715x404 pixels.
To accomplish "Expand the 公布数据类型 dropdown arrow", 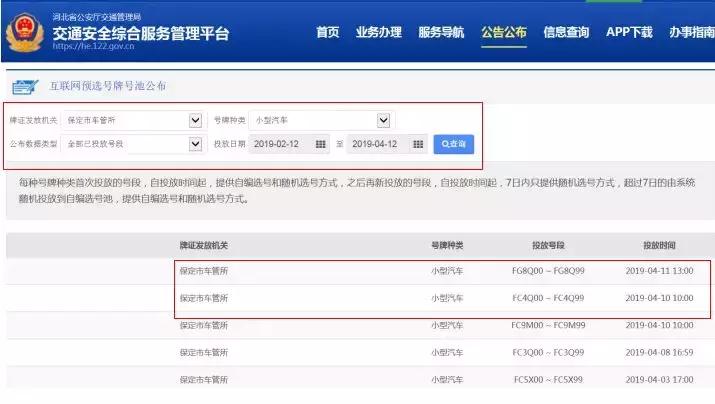I will pos(195,144).
